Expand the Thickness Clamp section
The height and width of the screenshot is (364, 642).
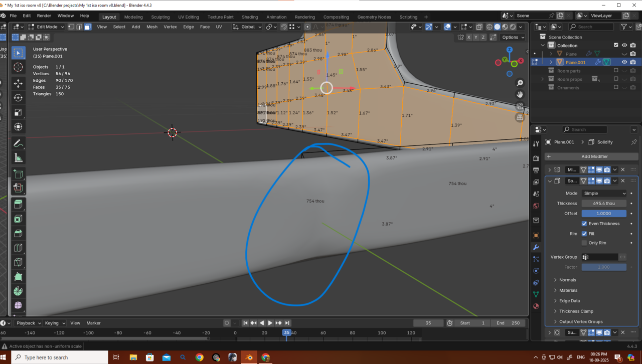point(576,311)
